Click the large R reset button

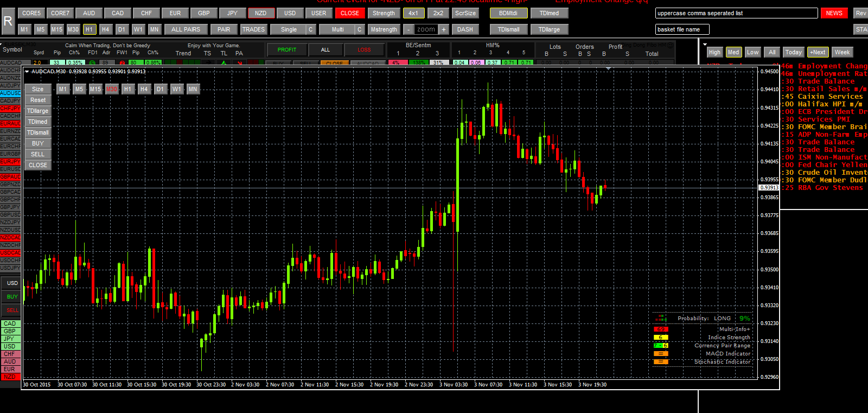click(8, 21)
